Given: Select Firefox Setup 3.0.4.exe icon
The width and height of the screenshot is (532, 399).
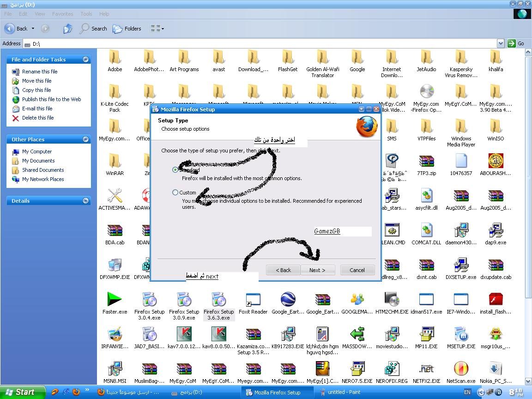Looking at the screenshot, I should (149, 299).
